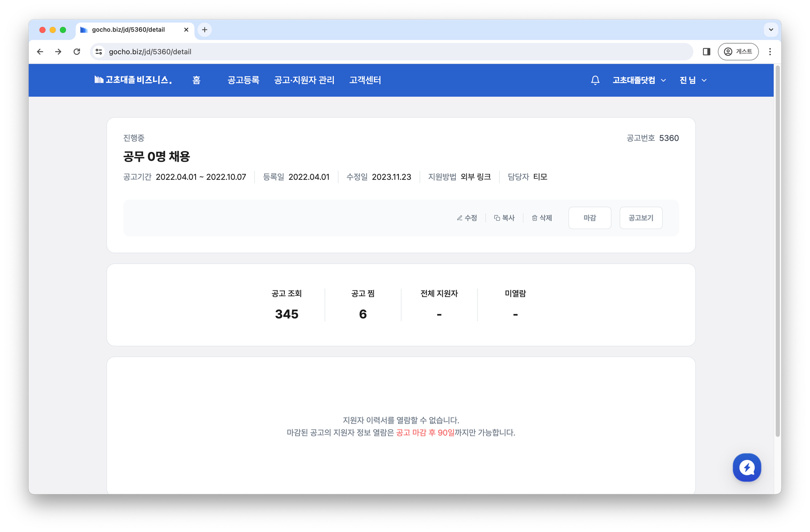Screen dimensions: 810x532
Task: Open the browser three-dot menu
Action: [x=770, y=52]
